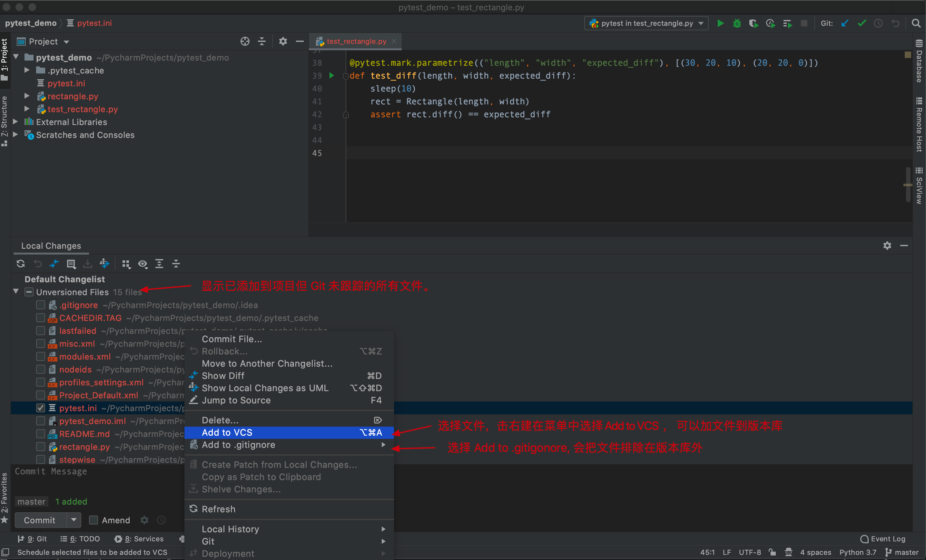The height and width of the screenshot is (560, 926).
Task: Check the misc.xml checkbox
Action: pyautogui.click(x=41, y=344)
